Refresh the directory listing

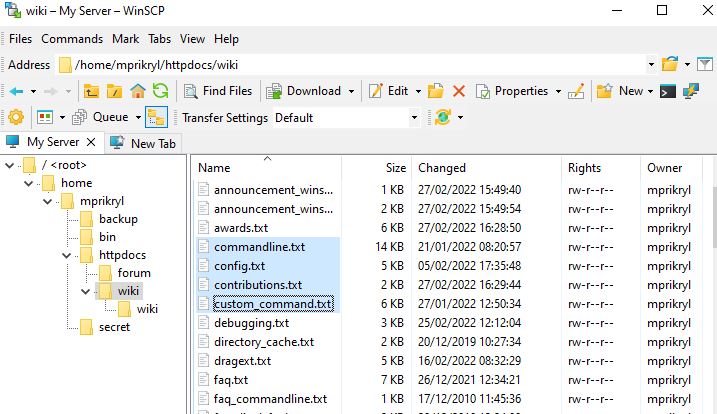tap(161, 91)
